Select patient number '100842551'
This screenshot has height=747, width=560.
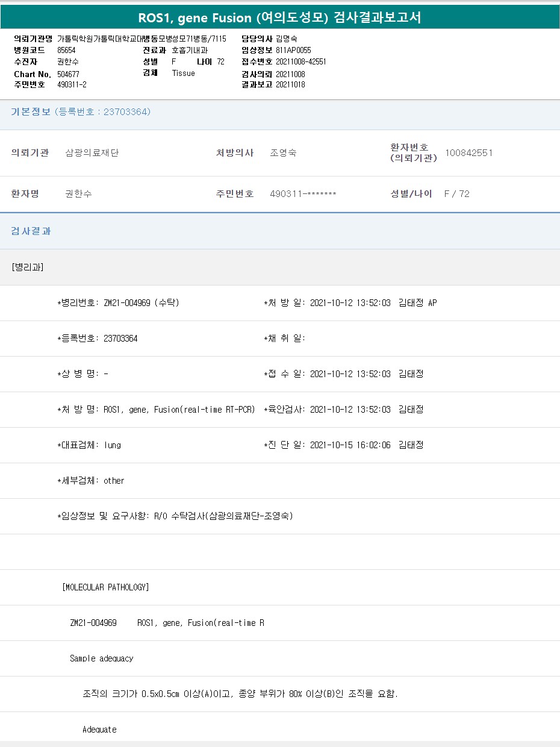(468, 153)
